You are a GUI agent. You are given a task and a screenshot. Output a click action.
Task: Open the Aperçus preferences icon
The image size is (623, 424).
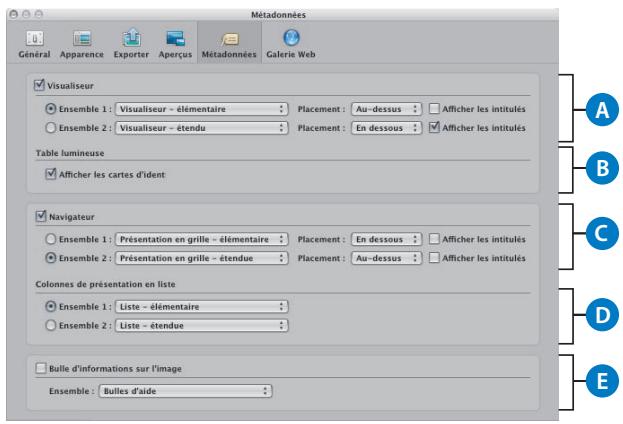175,39
